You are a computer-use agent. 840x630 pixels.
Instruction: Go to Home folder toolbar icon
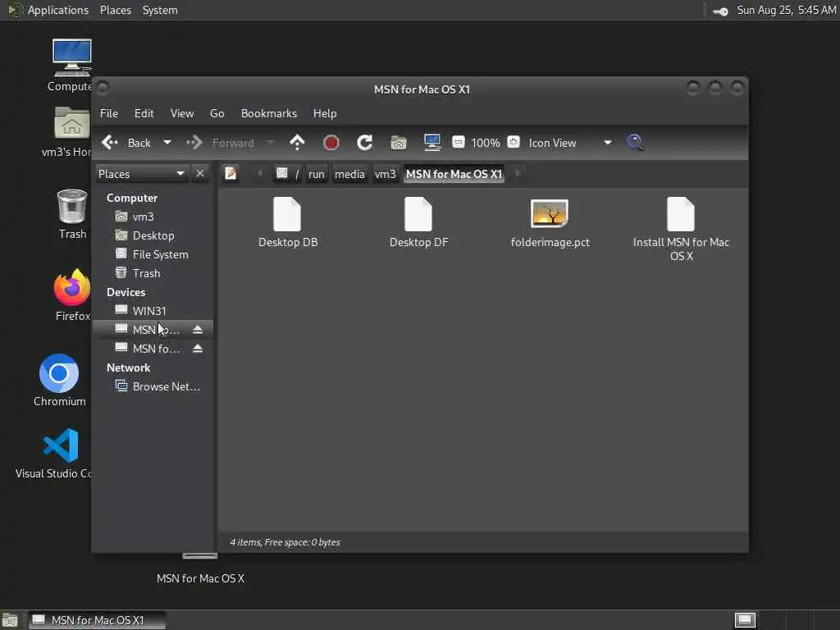(399, 143)
